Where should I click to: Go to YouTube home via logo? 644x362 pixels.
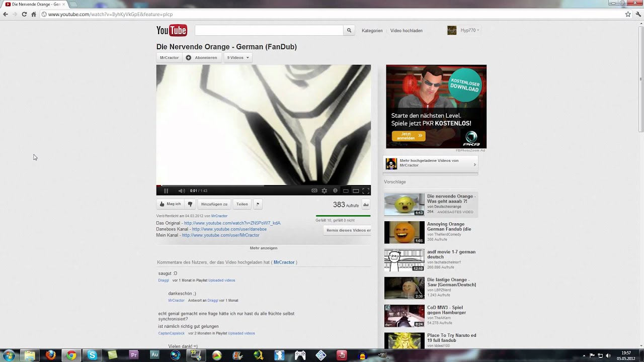[x=172, y=31]
